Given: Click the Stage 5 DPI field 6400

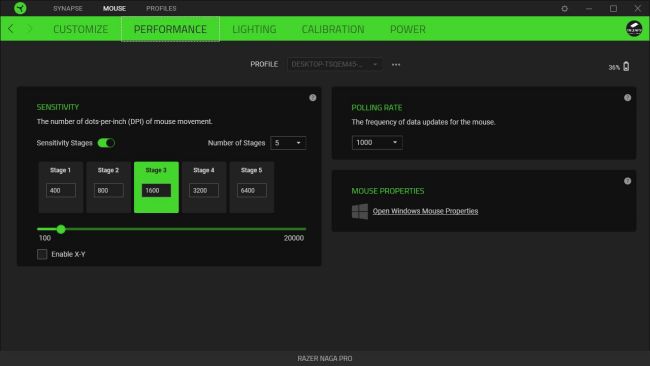Looking at the screenshot, I should [252, 190].
